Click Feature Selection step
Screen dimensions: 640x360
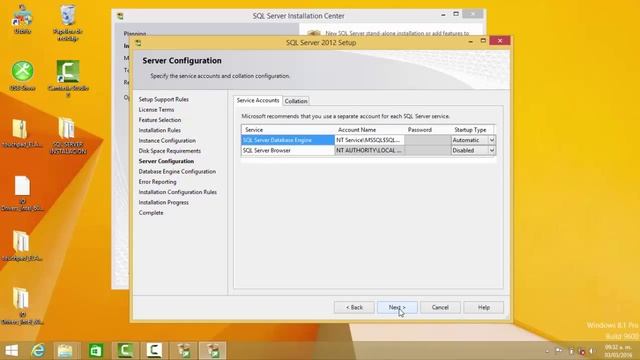pyautogui.click(x=160, y=120)
